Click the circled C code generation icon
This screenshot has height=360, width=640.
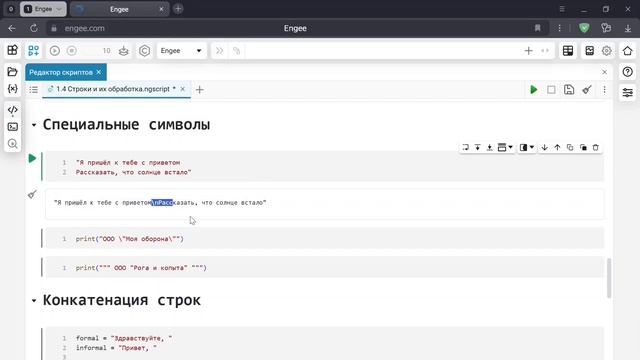(144, 51)
